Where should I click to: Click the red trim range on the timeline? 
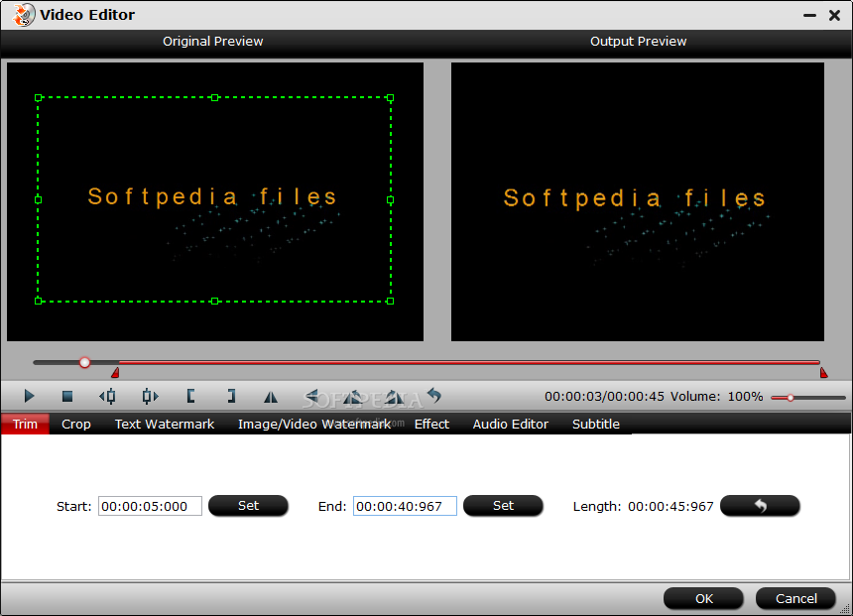click(469, 362)
